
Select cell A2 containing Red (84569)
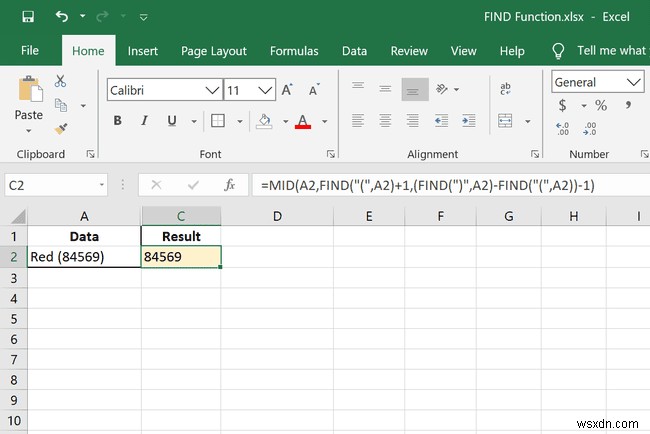[84, 257]
